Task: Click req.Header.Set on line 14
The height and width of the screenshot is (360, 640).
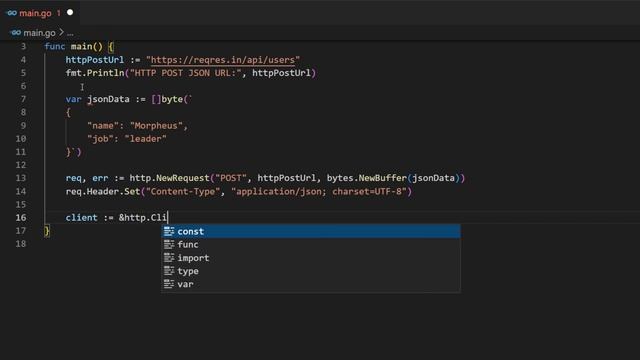Action: [x=103, y=191]
